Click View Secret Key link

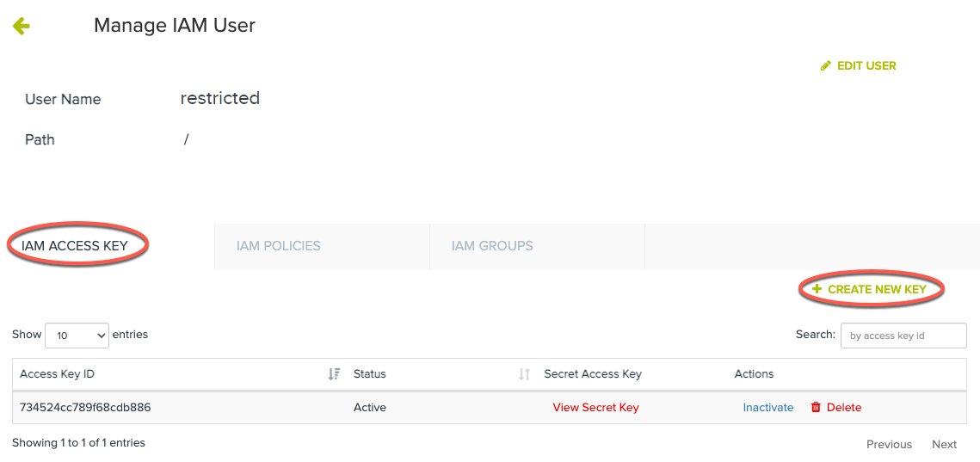(595, 408)
